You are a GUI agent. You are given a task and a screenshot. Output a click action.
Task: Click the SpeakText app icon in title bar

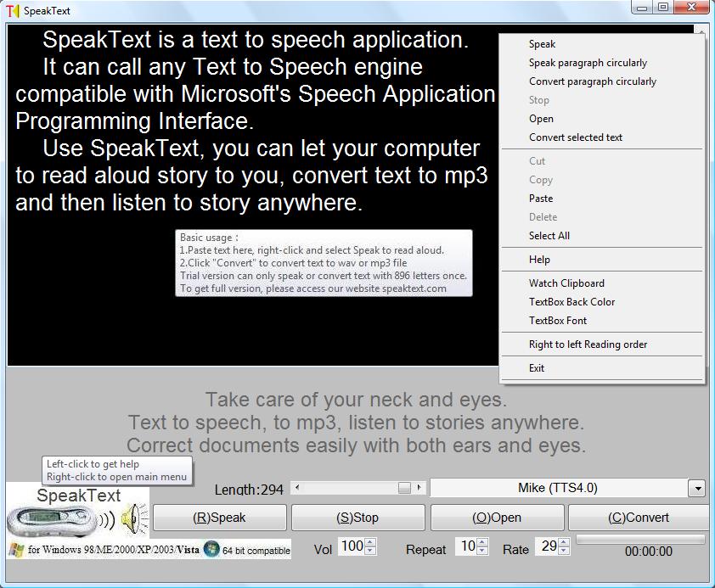(x=14, y=11)
